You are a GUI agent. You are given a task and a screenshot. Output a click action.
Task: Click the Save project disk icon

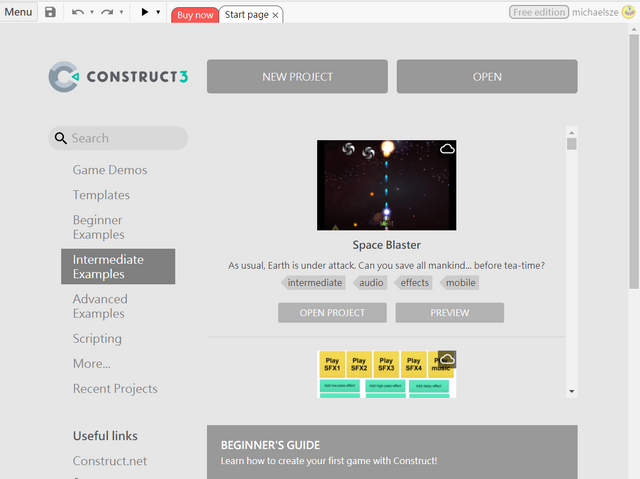pos(50,12)
